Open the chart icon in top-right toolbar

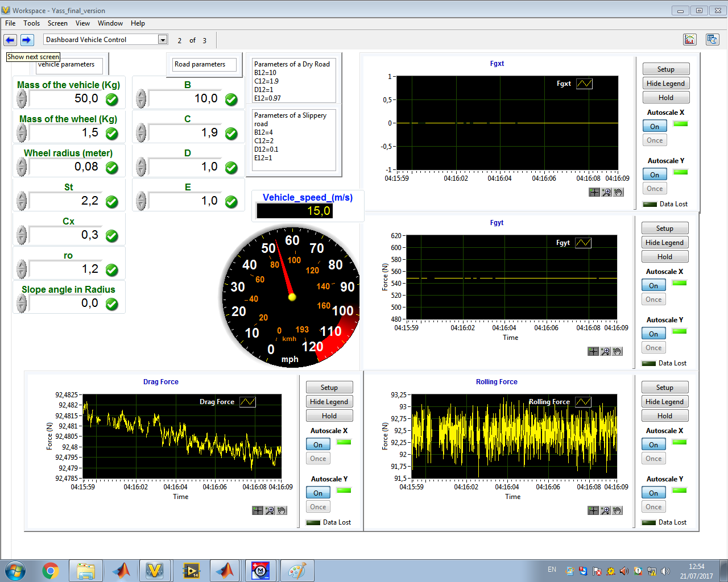coord(689,39)
